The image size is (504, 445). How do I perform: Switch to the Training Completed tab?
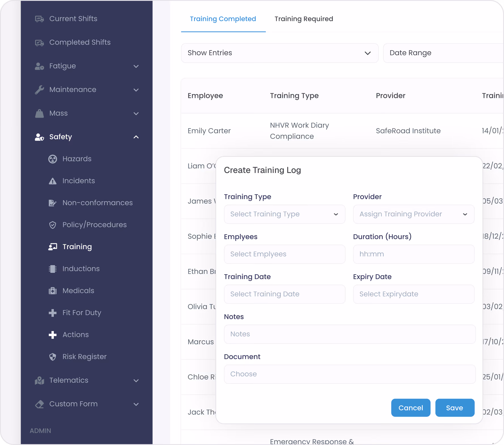(223, 19)
